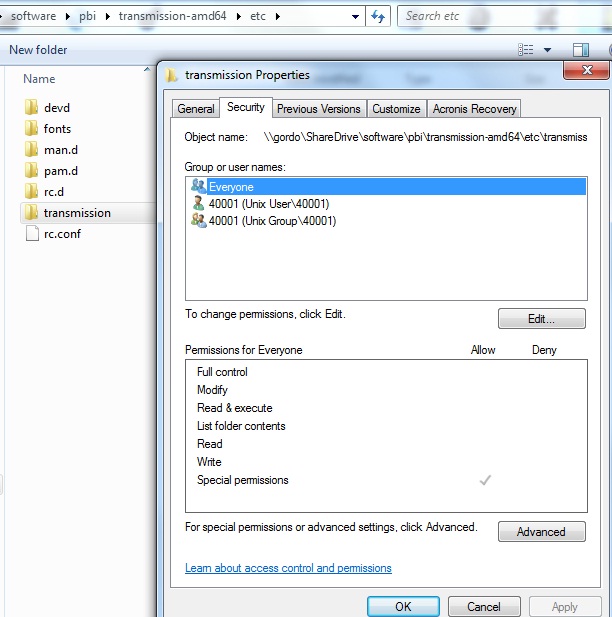Click the Everyone group icon
Image resolution: width=612 pixels, height=617 pixels.
tap(198, 186)
